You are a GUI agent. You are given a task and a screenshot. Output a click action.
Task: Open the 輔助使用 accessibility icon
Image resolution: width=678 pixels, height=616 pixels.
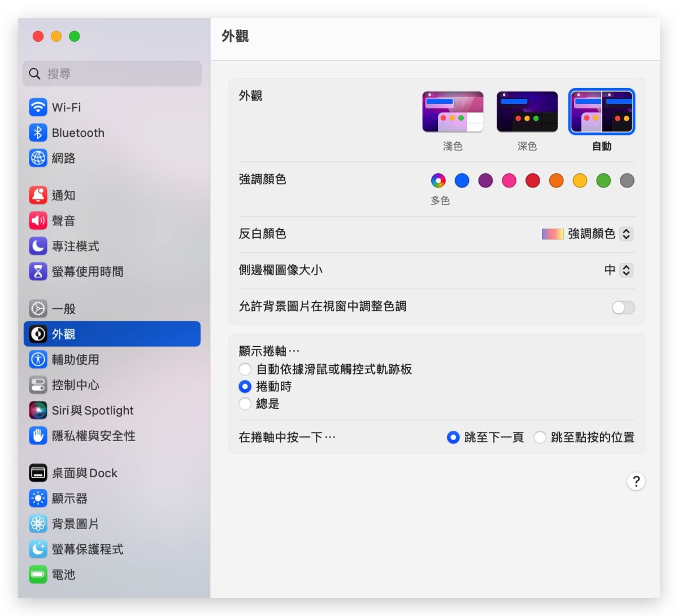[38, 360]
